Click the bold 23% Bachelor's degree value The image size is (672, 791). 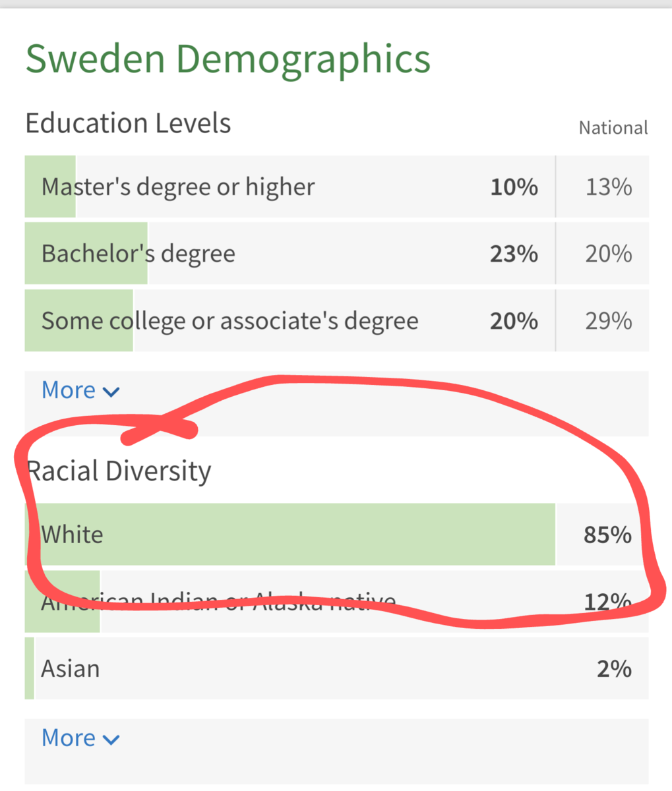(x=514, y=254)
